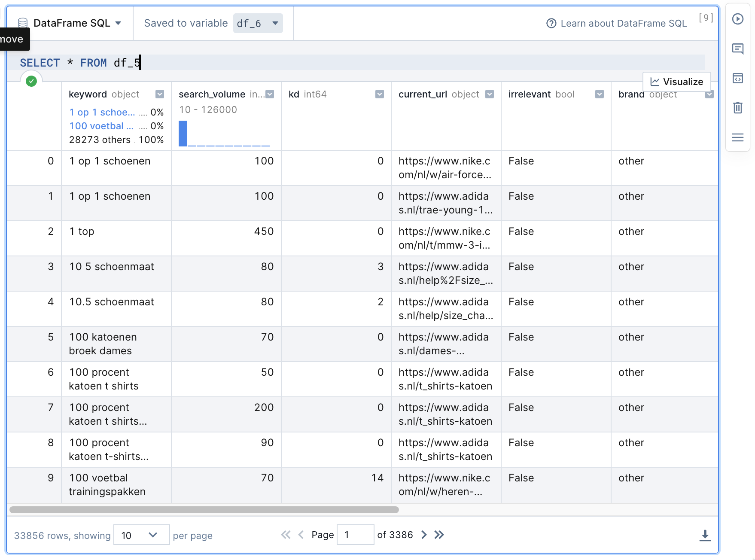Select False cell in row 4
This screenshot has width=755, height=560.
click(556, 309)
